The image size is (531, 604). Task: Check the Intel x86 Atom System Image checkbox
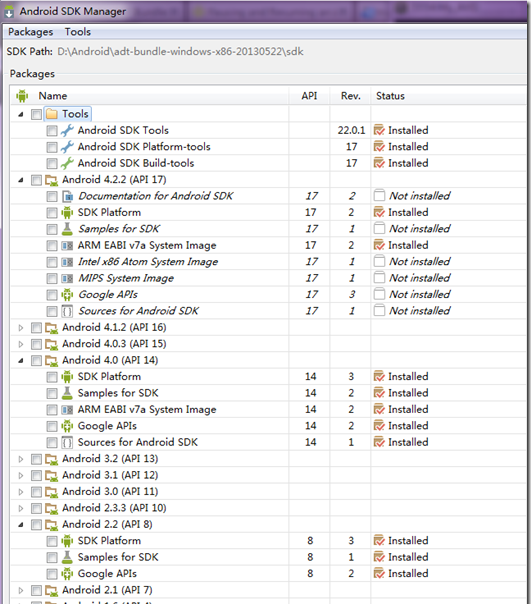tap(52, 262)
